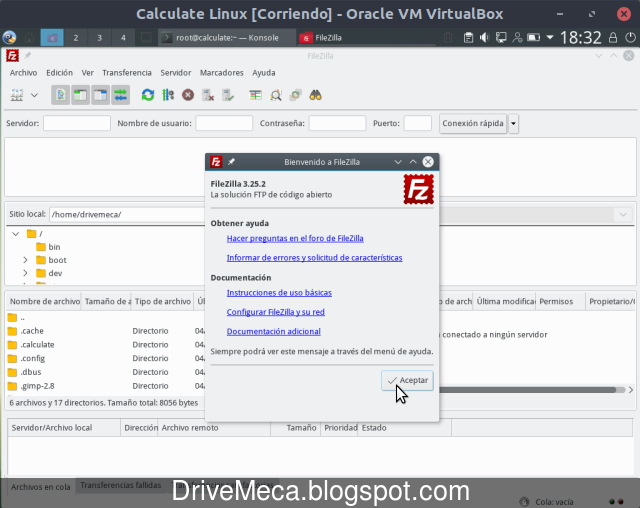Toggle message log display

pos(60,95)
